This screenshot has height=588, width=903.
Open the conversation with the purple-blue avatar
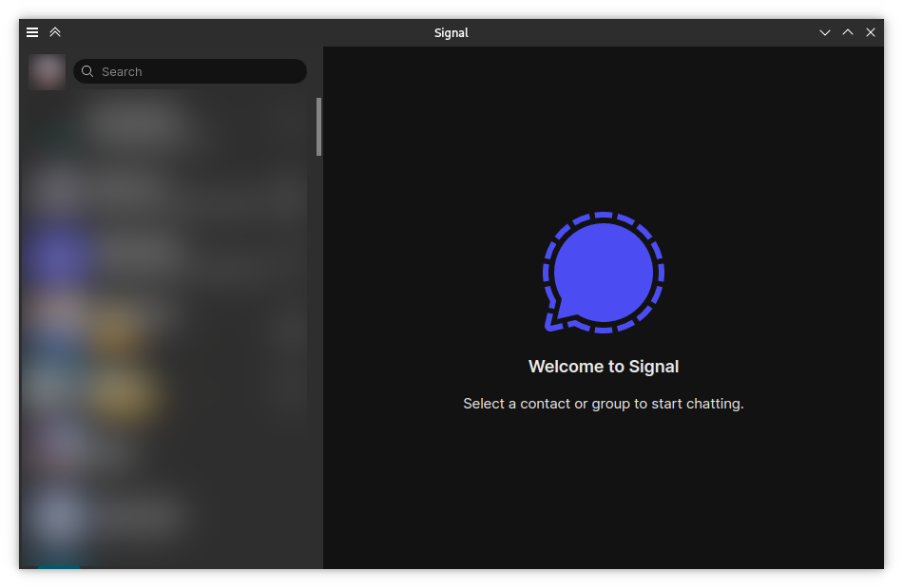(168, 253)
